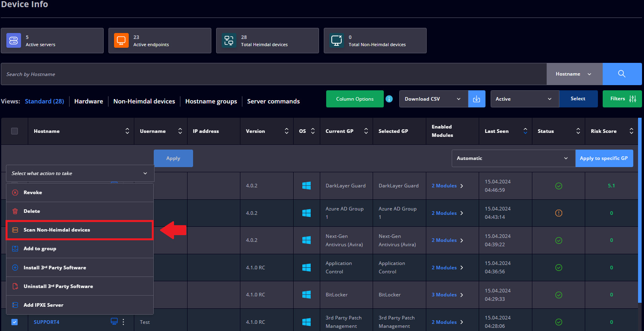Switch to Server commands view
The height and width of the screenshot is (331, 644).
coord(273,101)
